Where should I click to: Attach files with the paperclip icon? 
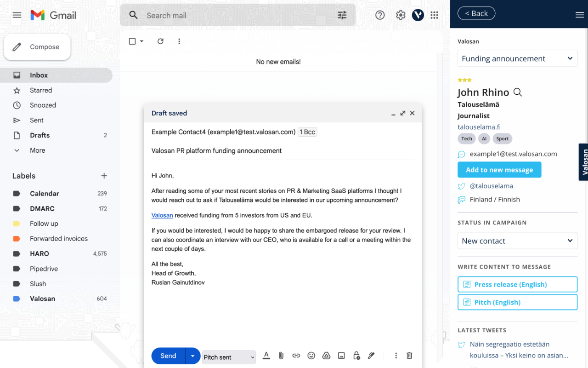click(281, 356)
